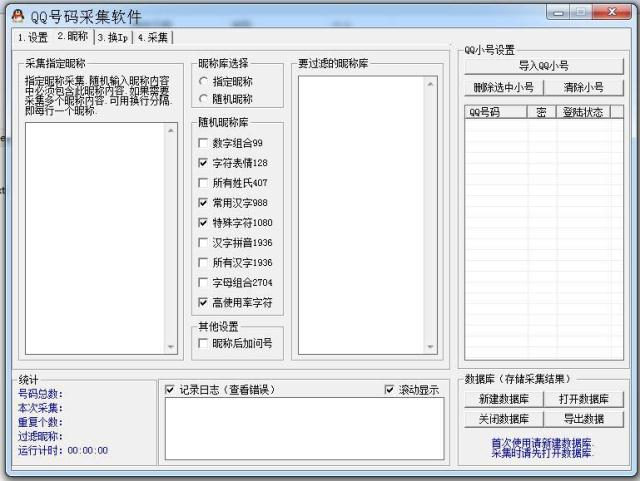Click the 过滤昵称 statistic label
Image resolution: width=640 pixels, height=481 pixels.
click(x=40, y=436)
